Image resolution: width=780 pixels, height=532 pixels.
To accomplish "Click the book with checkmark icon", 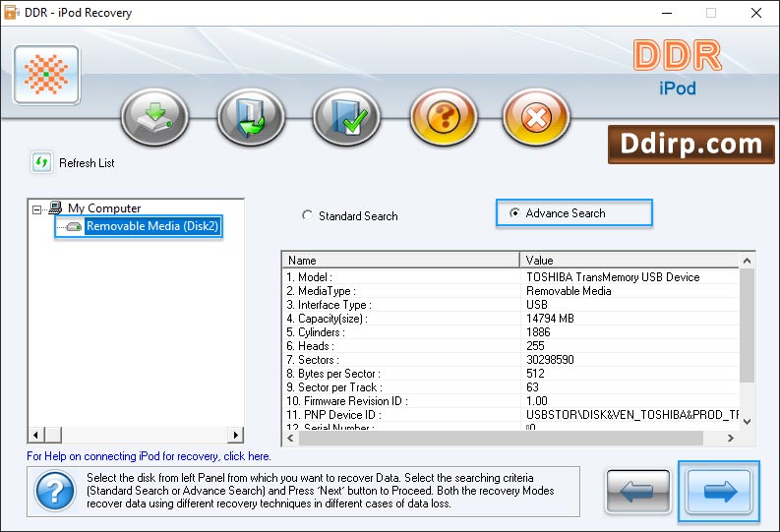I will coord(347,117).
